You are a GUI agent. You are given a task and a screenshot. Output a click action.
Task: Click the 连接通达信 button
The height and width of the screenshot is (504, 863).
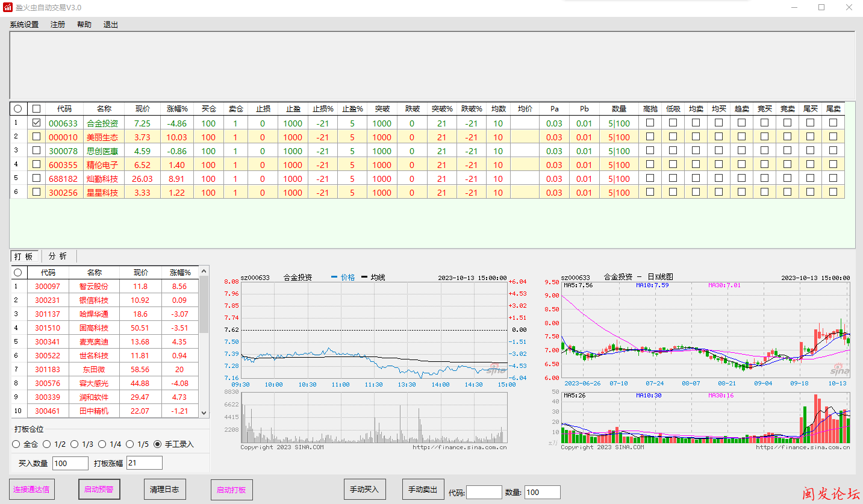(x=31, y=490)
